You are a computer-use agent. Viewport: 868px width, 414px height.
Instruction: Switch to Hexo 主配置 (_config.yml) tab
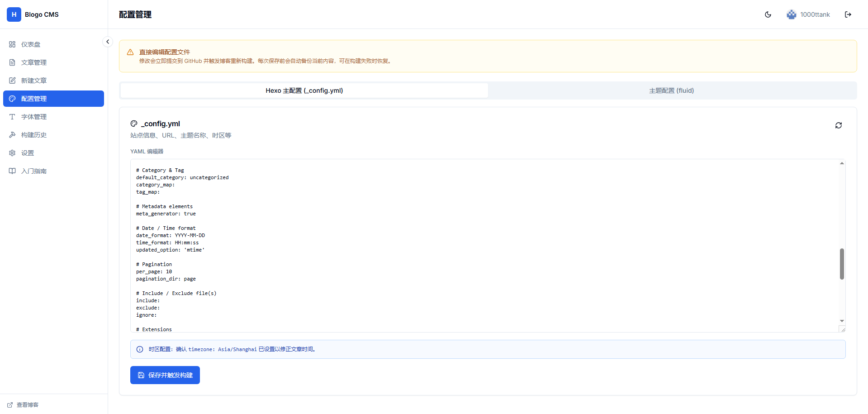coord(304,90)
